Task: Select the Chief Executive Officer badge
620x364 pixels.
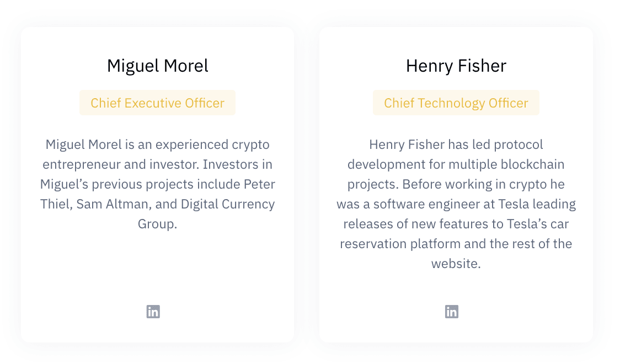Action: [158, 103]
